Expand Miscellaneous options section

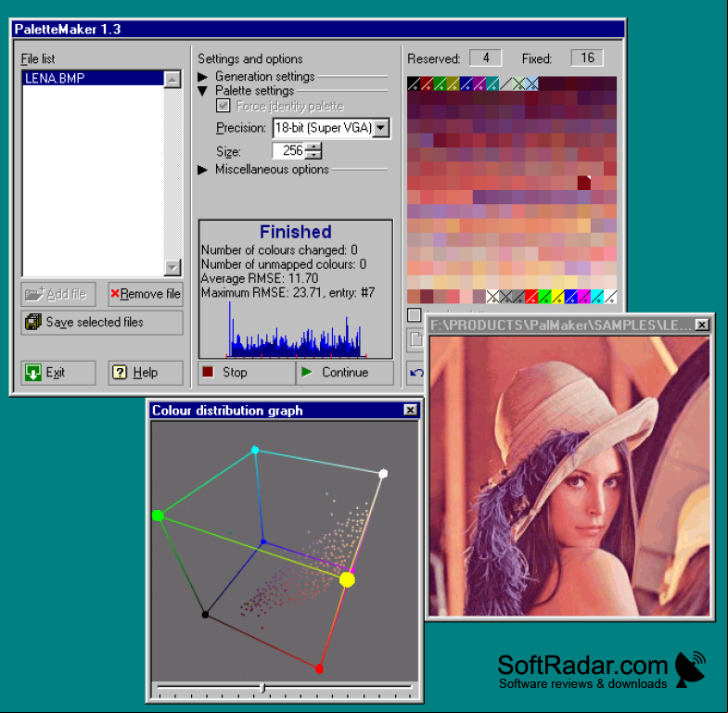pos(202,170)
